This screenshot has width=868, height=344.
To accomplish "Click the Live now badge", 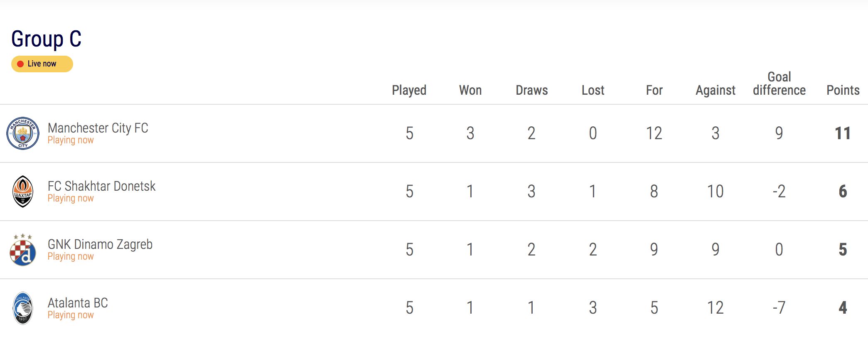I will coord(42,64).
